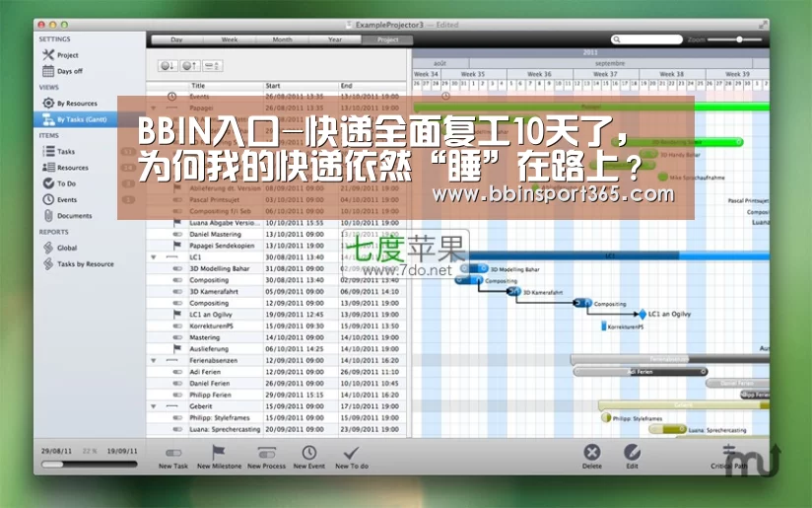
Task: Select the Daniel Mastering task row
Action: coord(277,235)
